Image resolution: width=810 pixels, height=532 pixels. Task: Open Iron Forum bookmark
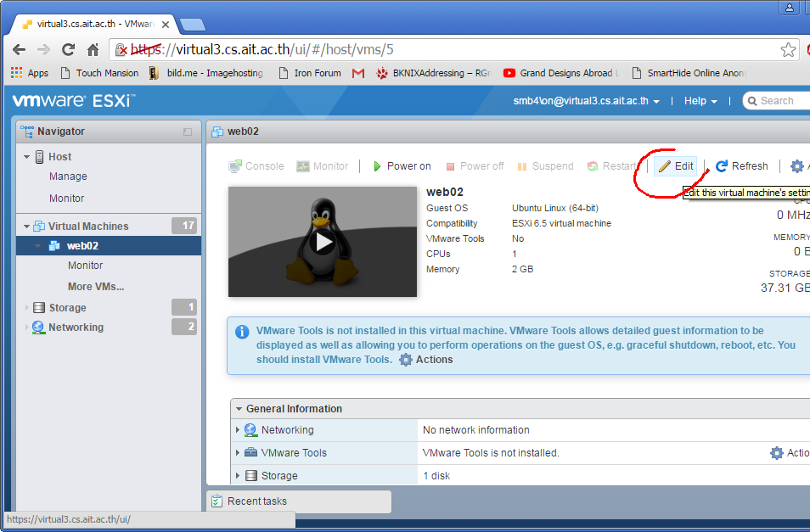coord(311,73)
